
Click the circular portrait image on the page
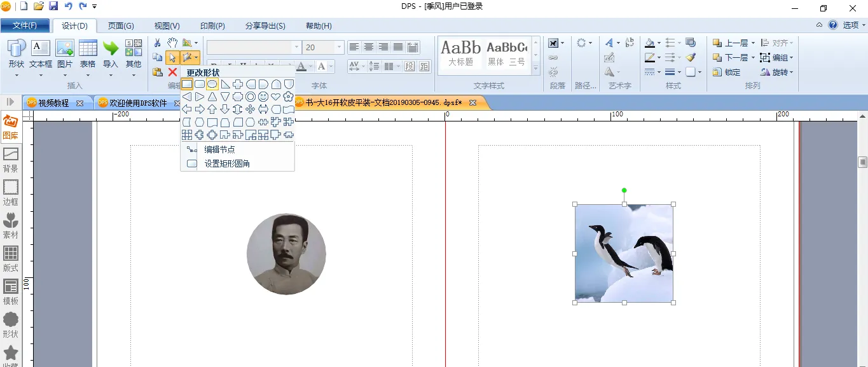286,254
